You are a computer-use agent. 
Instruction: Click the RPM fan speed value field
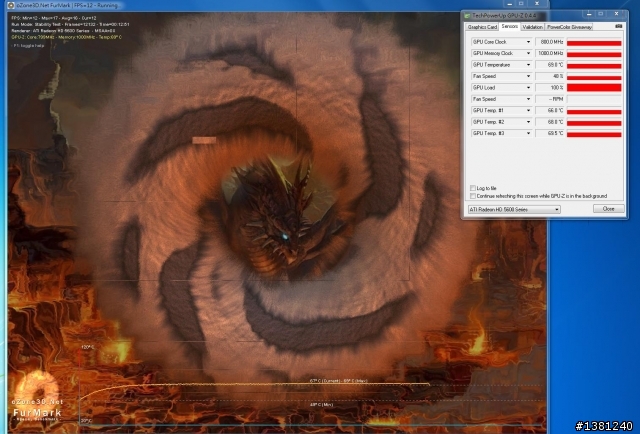[x=550, y=99]
